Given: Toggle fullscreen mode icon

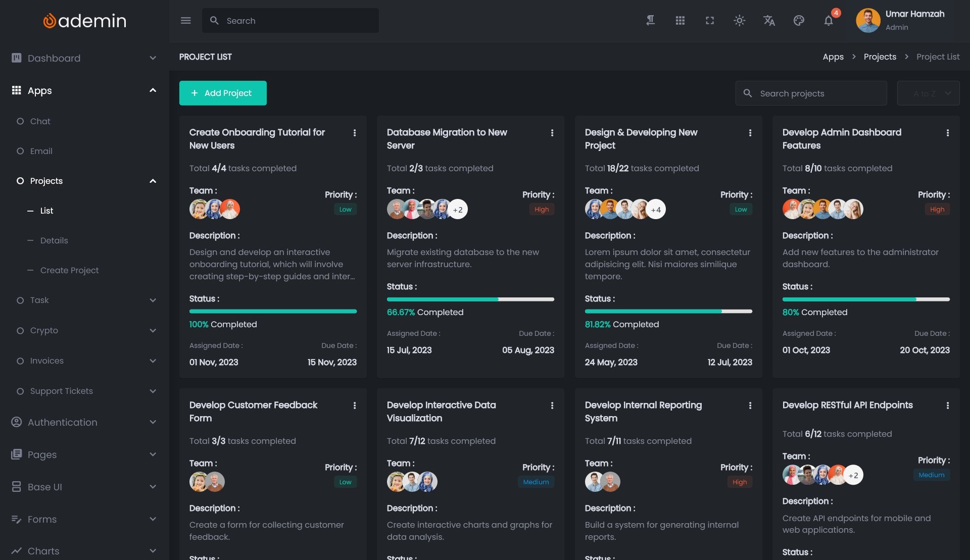Looking at the screenshot, I should (710, 21).
